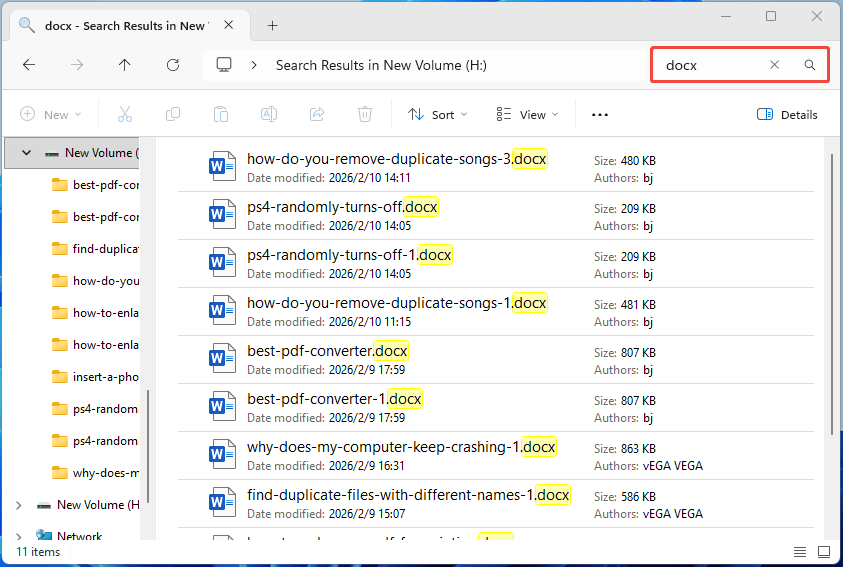Open the See more ellipsis menu
This screenshot has height=567, width=843.
(600, 114)
